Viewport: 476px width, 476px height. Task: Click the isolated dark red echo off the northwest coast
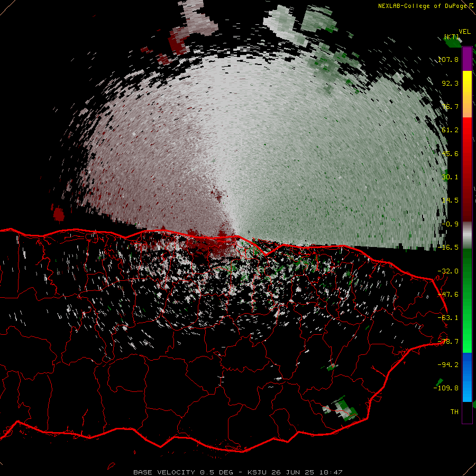tap(59, 214)
